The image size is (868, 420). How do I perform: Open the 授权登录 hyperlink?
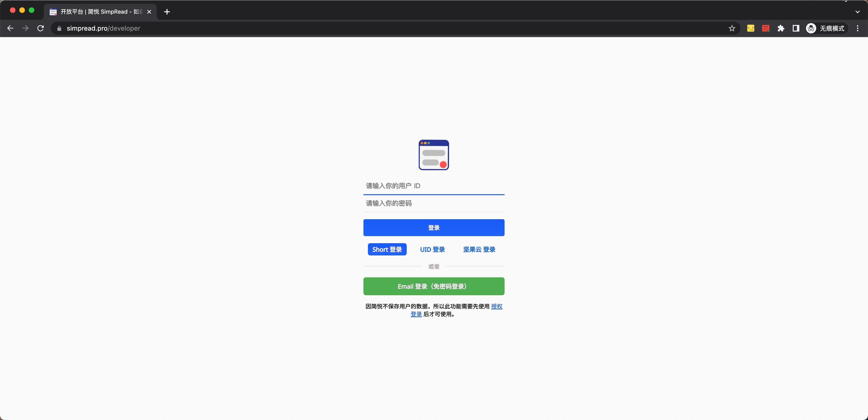(496, 306)
